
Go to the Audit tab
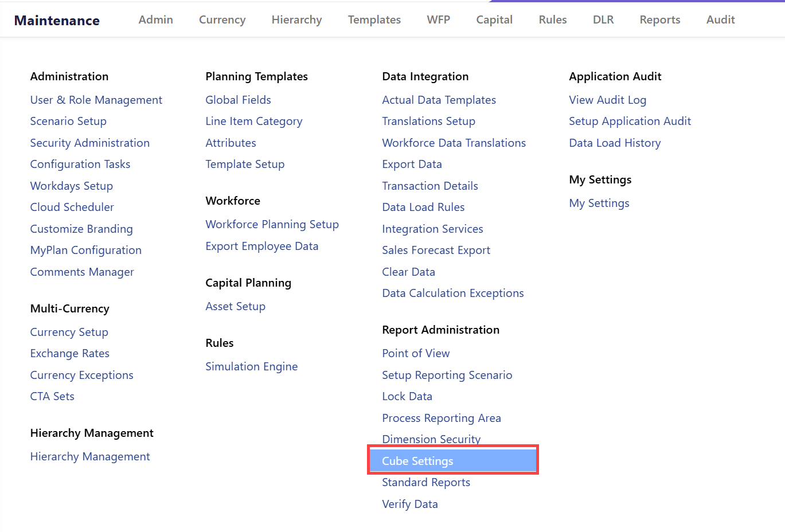(x=720, y=19)
